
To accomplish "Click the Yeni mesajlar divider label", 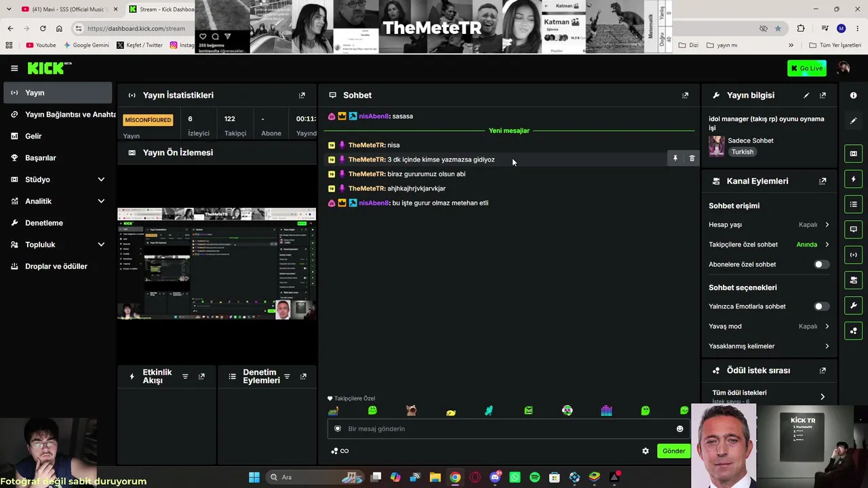I will pos(509,131).
